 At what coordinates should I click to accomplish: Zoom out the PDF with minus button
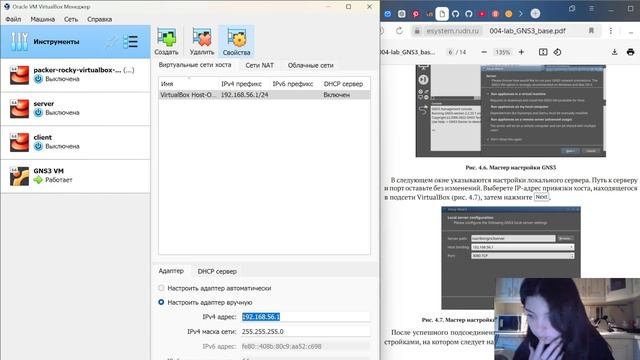(484, 52)
